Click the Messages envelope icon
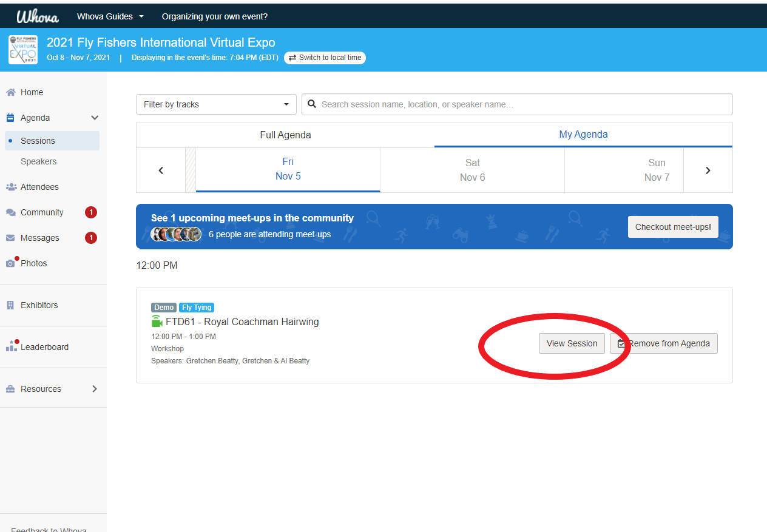 10,238
